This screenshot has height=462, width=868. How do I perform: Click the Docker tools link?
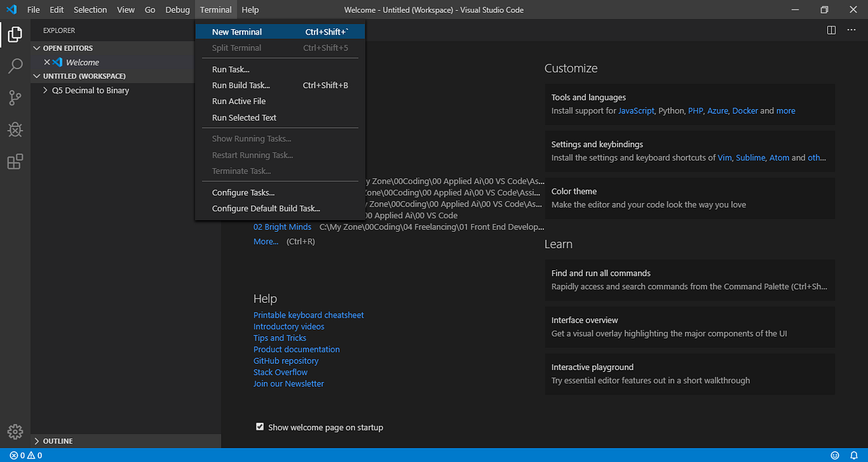pyautogui.click(x=745, y=110)
